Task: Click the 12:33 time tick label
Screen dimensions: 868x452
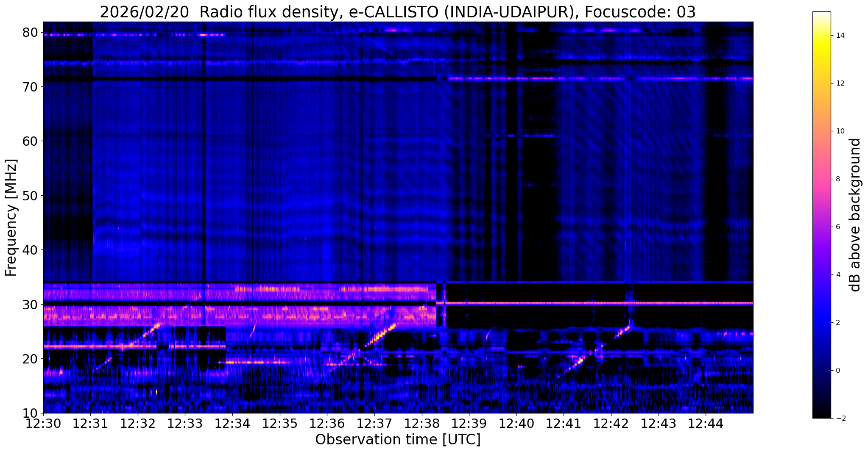Action: pyautogui.click(x=185, y=424)
